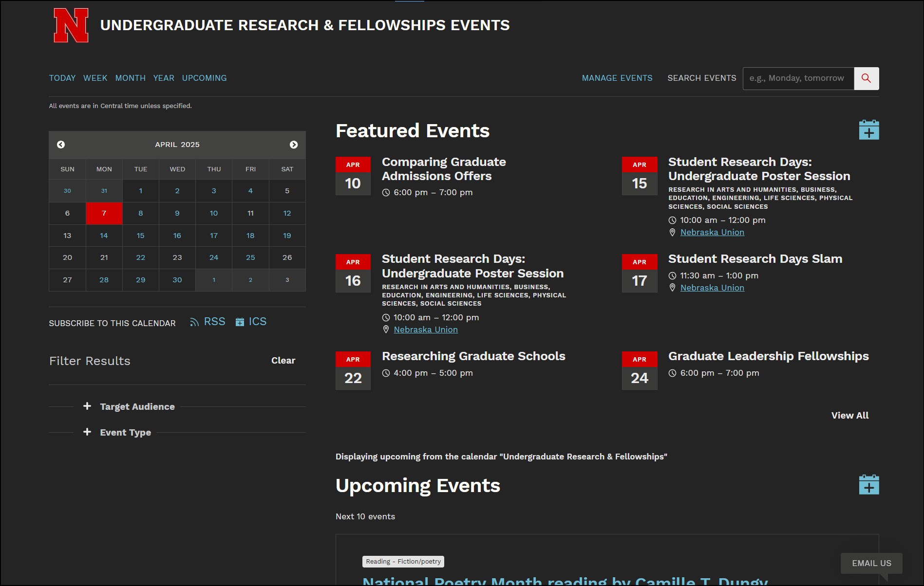Focus the Search Events input field
The height and width of the screenshot is (586, 924).
pos(798,78)
